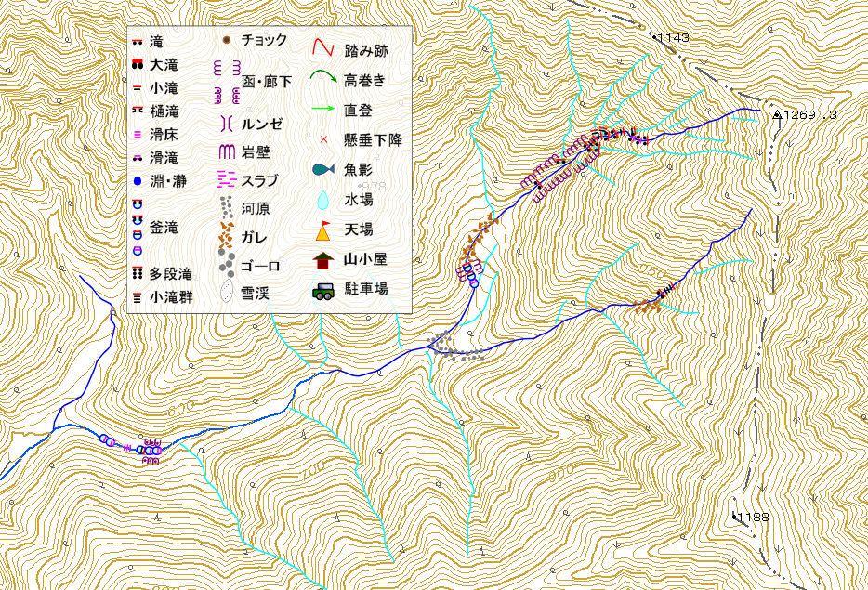Click the 1143 elevation point label
The width and height of the screenshot is (868, 590).
673,37
